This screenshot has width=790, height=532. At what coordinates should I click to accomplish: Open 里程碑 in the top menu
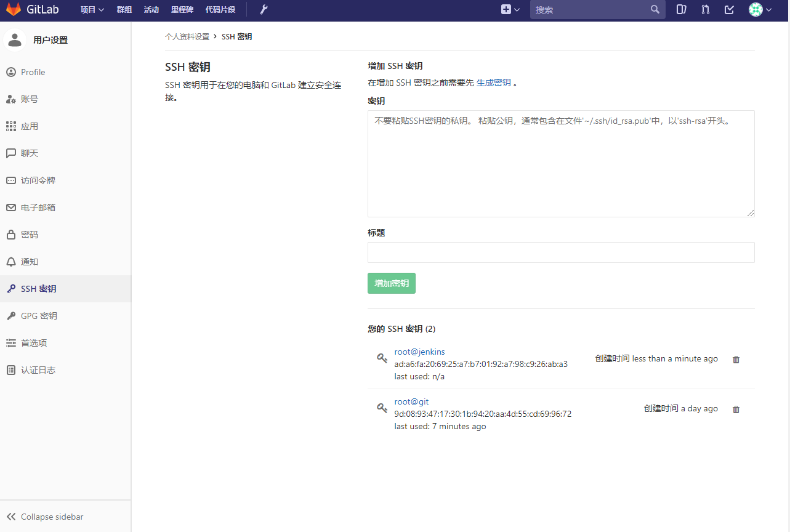pyautogui.click(x=182, y=9)
